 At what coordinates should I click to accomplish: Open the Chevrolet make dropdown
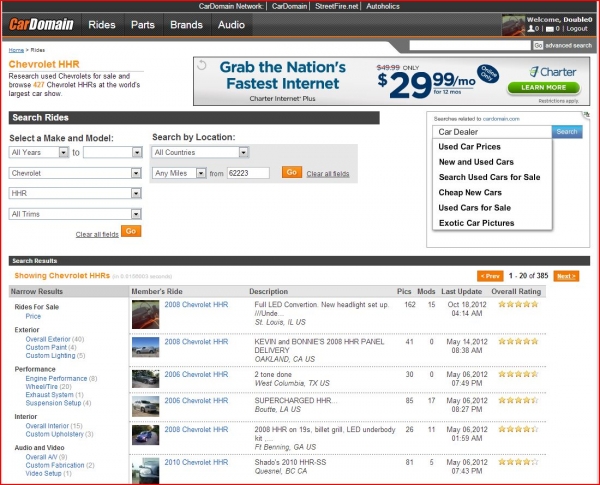75,172
